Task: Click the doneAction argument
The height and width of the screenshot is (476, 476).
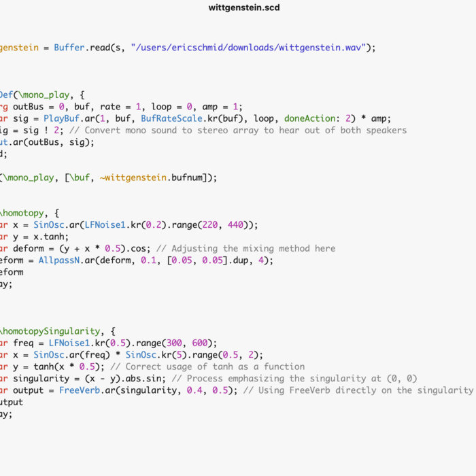Action: pos(311,118)
